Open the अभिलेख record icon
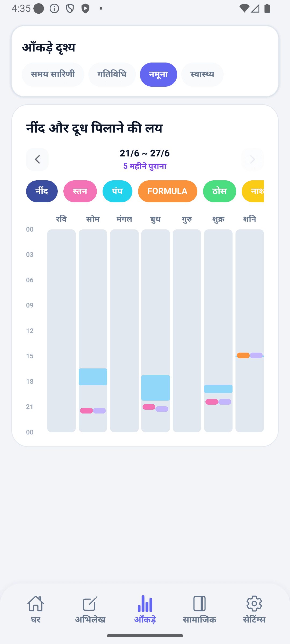 90,603
